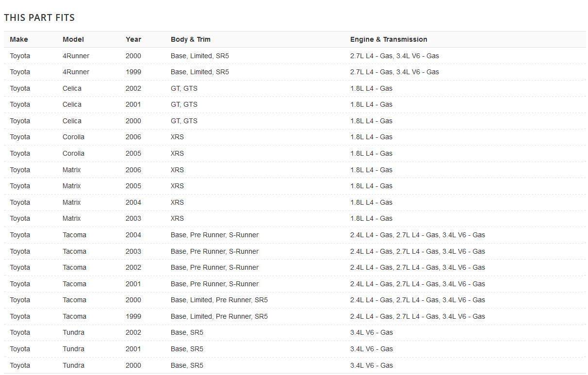This screenshot has height=375, width=588.
Task: Click the Body & Trim column header
Action: tap(191, 39)
